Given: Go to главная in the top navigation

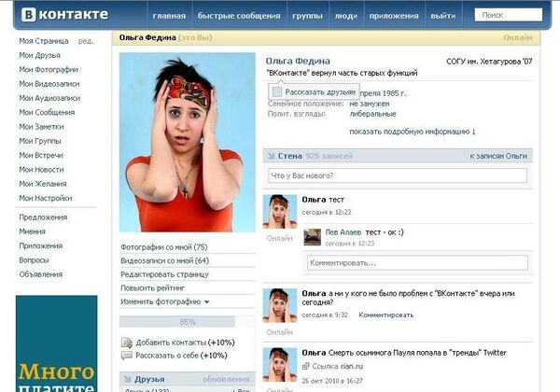Looking at the screenshot, I should (x=169, y=16).
